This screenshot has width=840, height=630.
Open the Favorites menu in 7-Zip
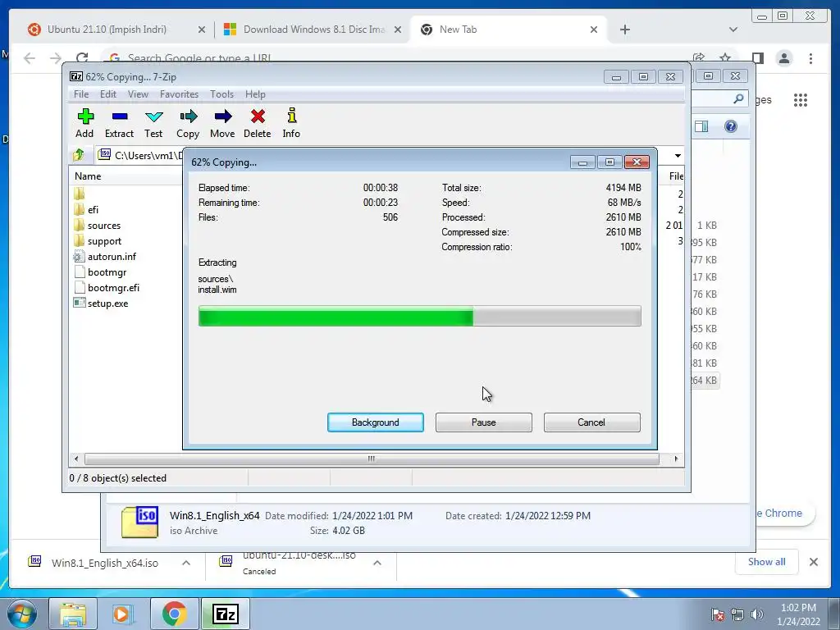tap(179, 94)
